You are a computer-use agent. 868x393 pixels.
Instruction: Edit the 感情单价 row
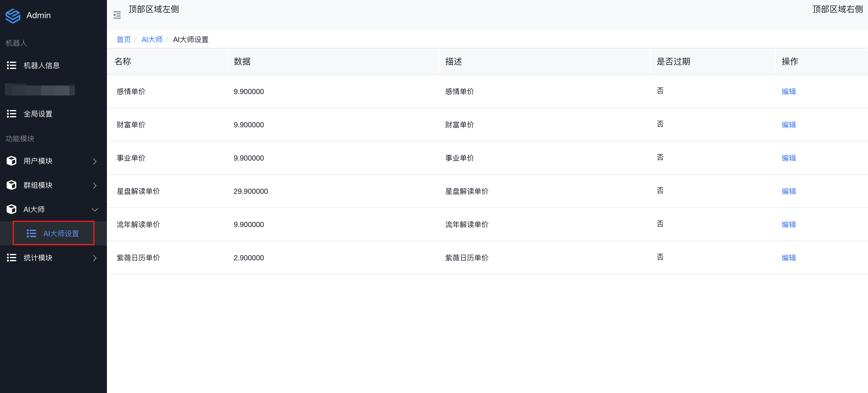(789, 91)
